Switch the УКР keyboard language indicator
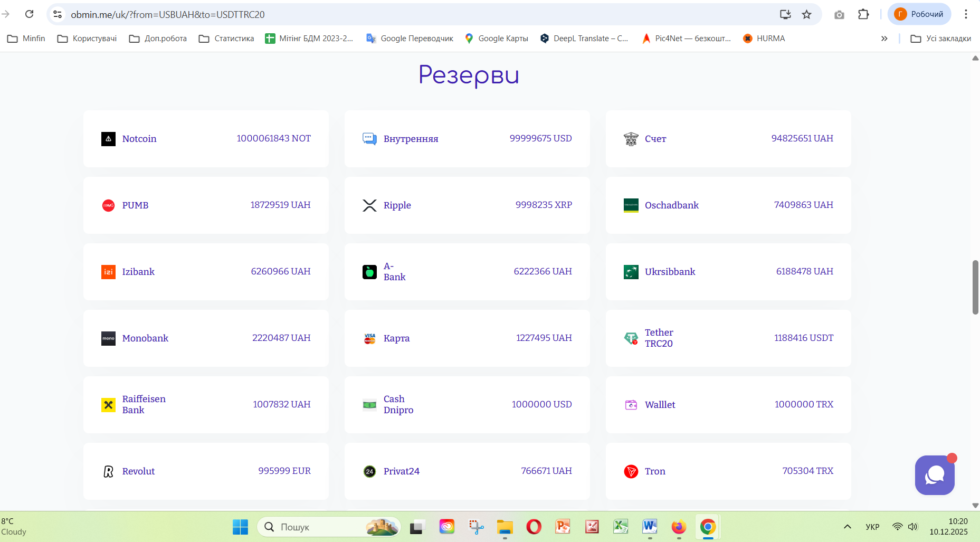980x542 pixels. [872, 527]
